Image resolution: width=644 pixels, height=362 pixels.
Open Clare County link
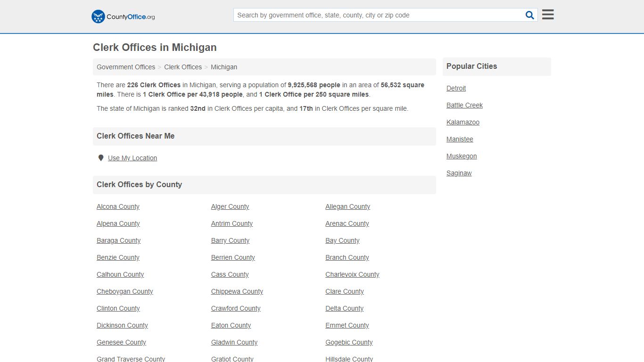tap(345, 291)
